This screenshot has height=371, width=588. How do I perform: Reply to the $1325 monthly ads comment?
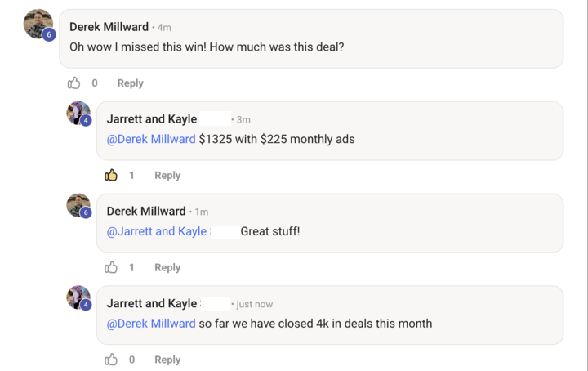pyautogui.click(x=167, y=175)
